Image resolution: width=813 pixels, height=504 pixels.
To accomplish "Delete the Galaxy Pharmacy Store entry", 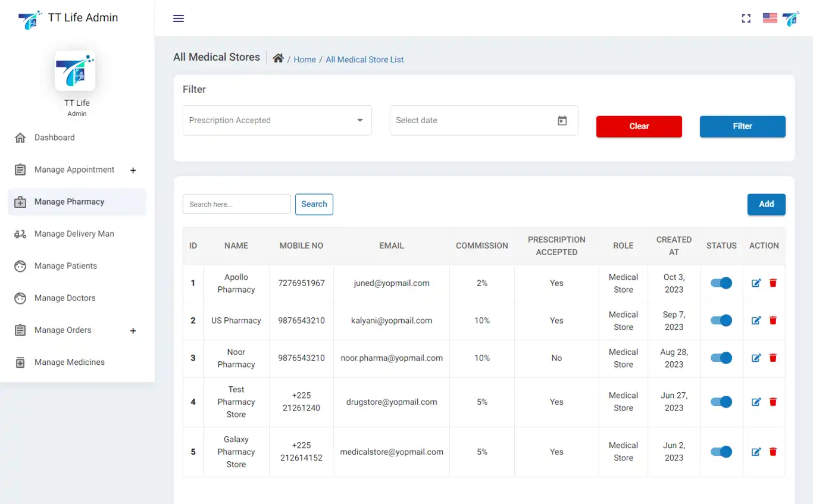I will [773, 452].
